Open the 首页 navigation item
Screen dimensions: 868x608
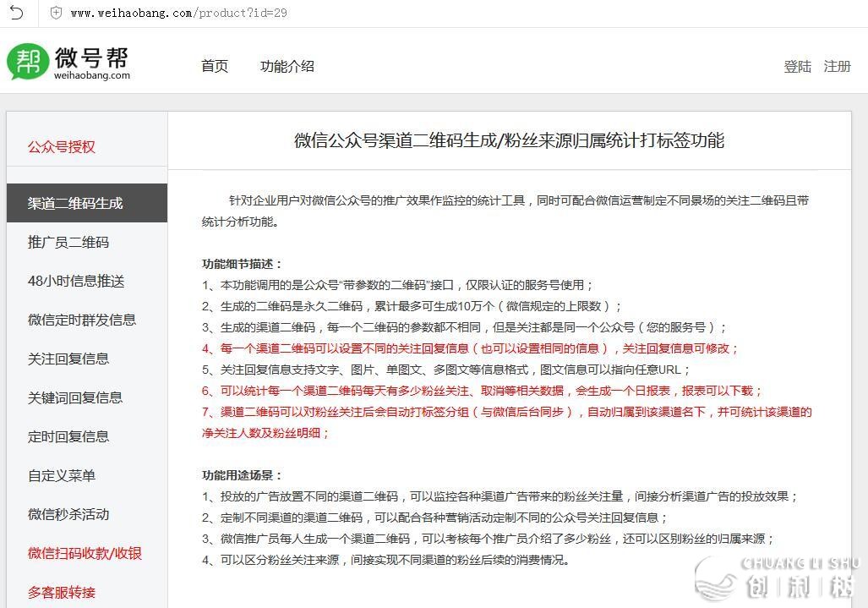215,67
